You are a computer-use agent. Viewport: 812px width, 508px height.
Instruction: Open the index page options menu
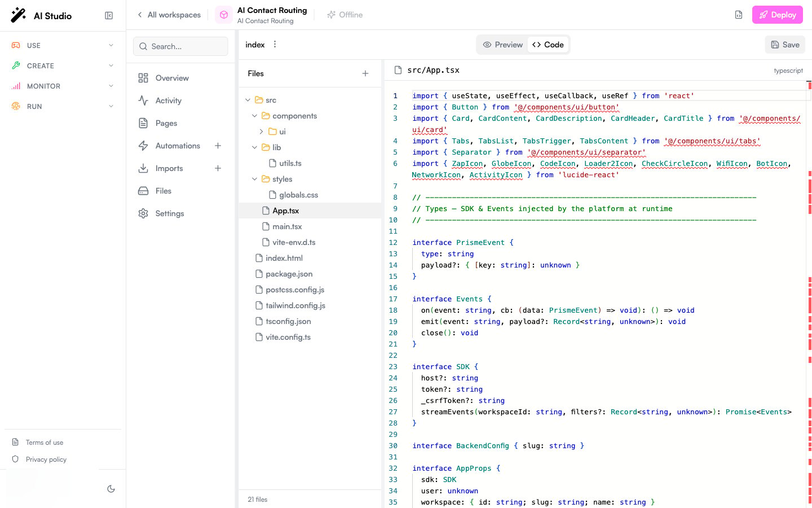click(x=275, y=45)
